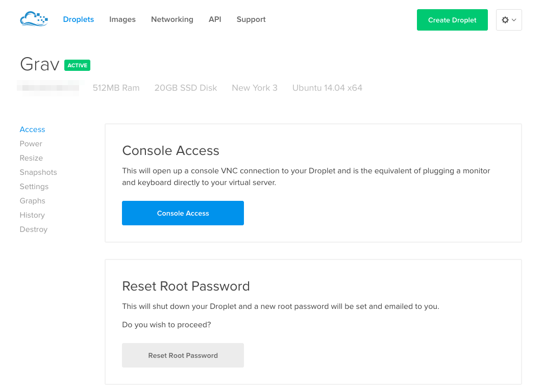544x392 pixels.
Task: Select API in the top menu
Action: [215, 19]
